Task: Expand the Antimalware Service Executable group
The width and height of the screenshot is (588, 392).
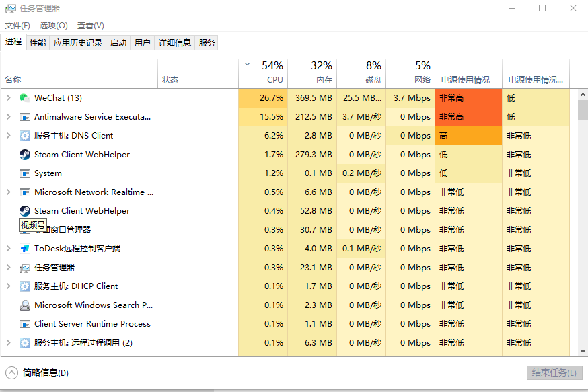Action: click(8, 117)
